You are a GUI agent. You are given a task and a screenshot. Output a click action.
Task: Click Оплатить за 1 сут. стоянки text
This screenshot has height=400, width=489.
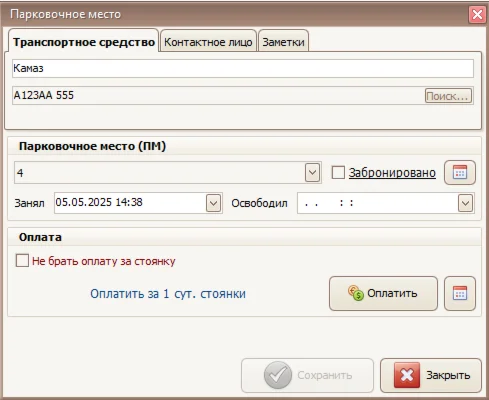point(168,294)
